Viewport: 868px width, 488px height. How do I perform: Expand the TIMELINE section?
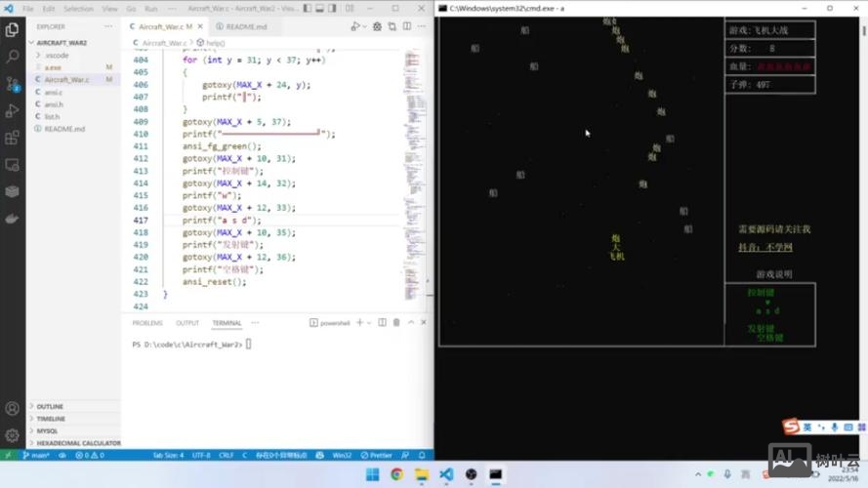pyautogui.click(x=51, y=419)
